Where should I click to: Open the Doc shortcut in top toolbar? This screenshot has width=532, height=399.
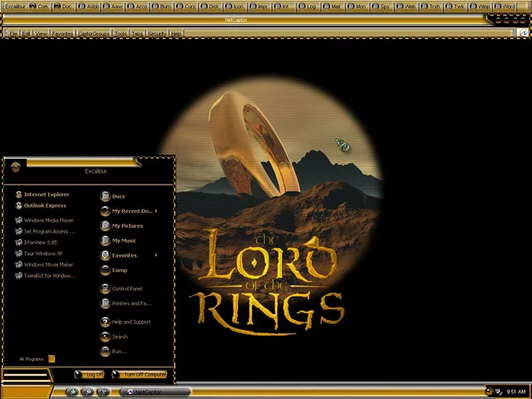point(63,6)
